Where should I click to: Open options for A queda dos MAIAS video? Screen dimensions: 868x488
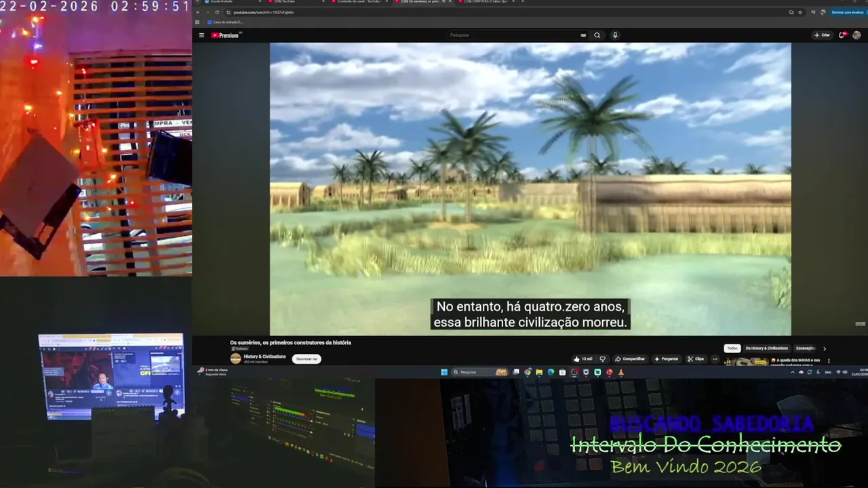pyautogui.click(x=829, y=361)
